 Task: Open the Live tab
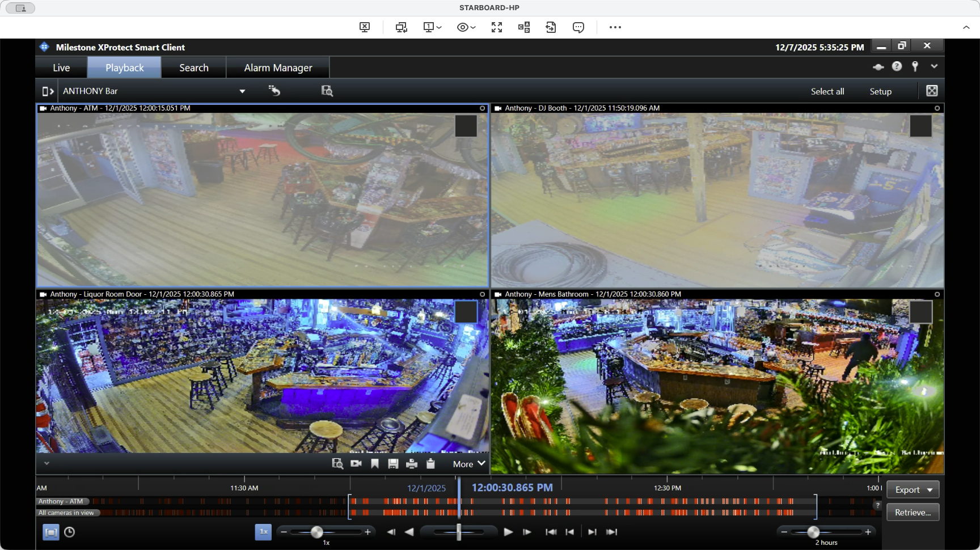(x=61, y=67)
